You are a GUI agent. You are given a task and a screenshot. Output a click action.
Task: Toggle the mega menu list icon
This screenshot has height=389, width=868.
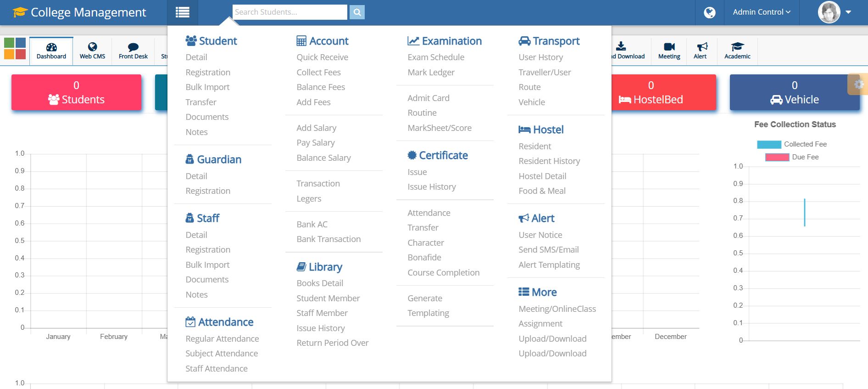point(182,12)
